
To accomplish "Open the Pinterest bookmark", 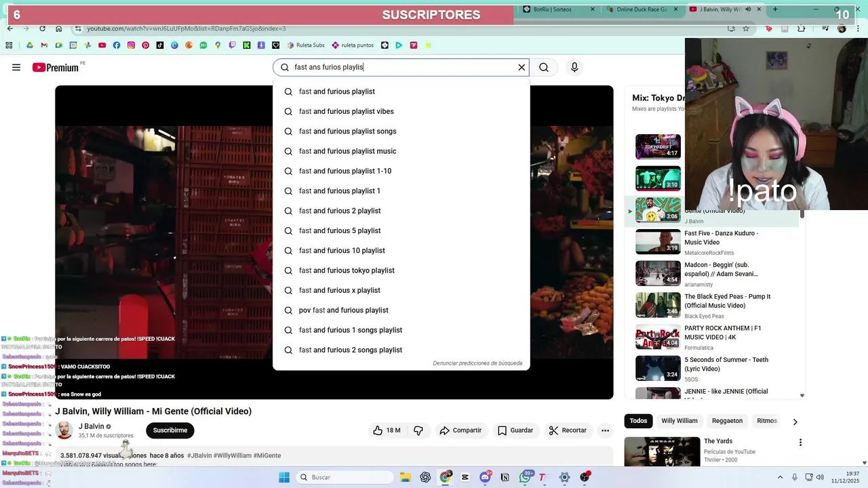I will [145, 45].
